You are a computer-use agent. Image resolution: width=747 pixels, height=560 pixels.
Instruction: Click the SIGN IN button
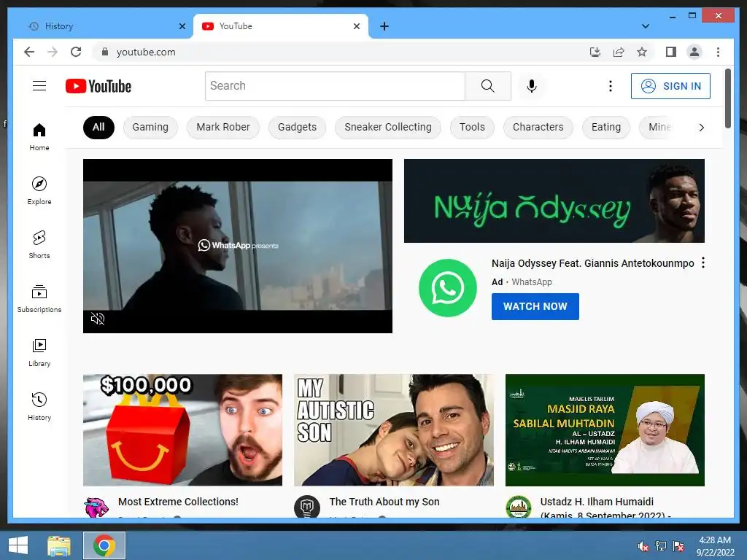pyautogui.click(x=670, y=86)
